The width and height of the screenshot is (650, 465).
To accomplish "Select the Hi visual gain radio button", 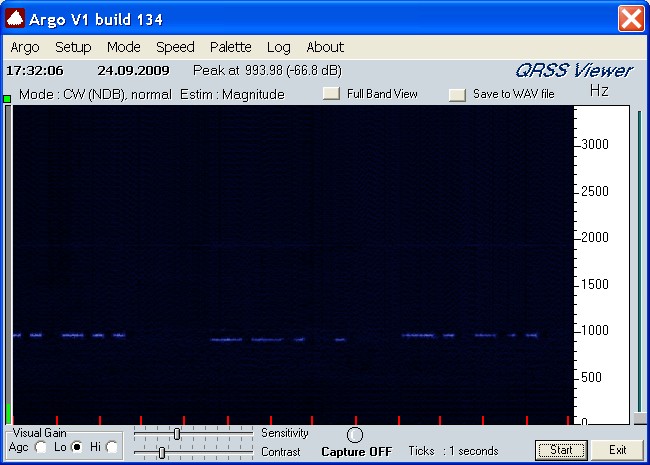I will [112, 447].
